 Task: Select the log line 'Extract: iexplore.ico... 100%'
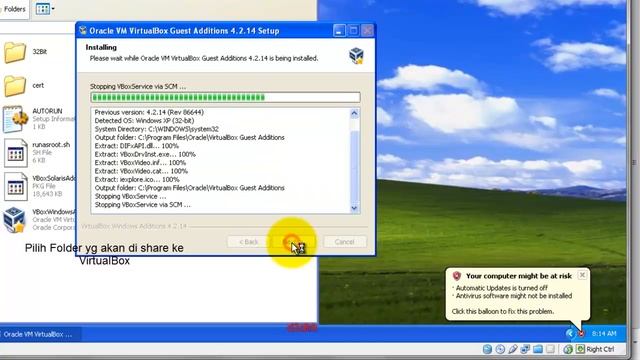137,180
